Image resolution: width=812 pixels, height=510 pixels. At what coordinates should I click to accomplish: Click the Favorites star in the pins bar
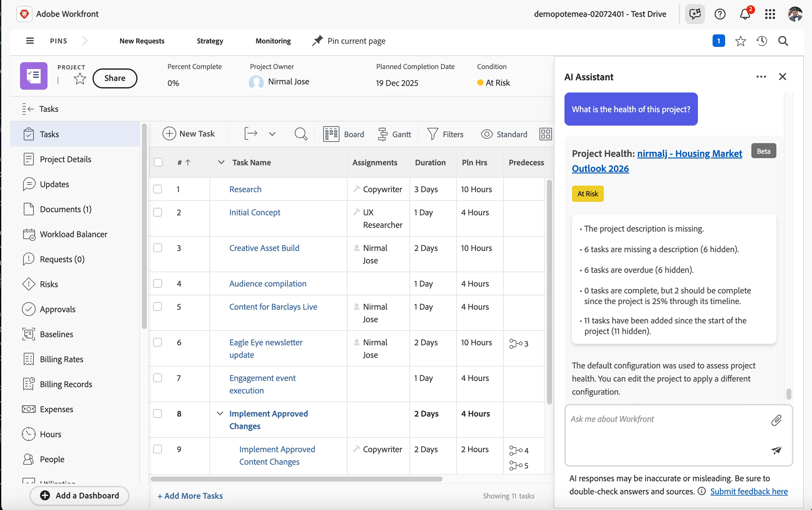740,41
